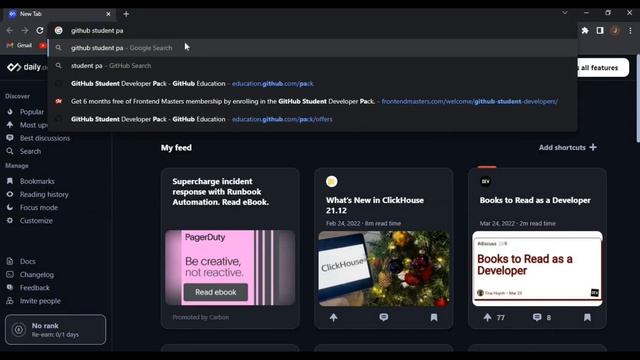The width and height of the screenshot is (640, 360).
Task: Open the Books to Read as a Developer title
Action: click(535, 200)
